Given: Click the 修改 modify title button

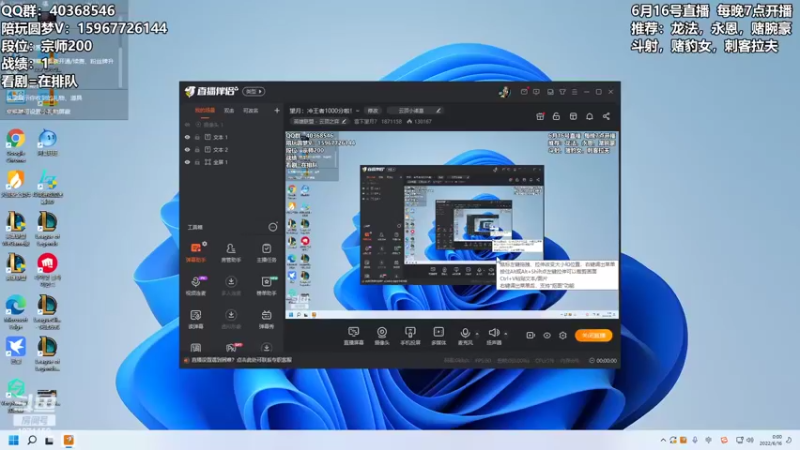Looking at the screenshot, I should [x=373, y=110].
